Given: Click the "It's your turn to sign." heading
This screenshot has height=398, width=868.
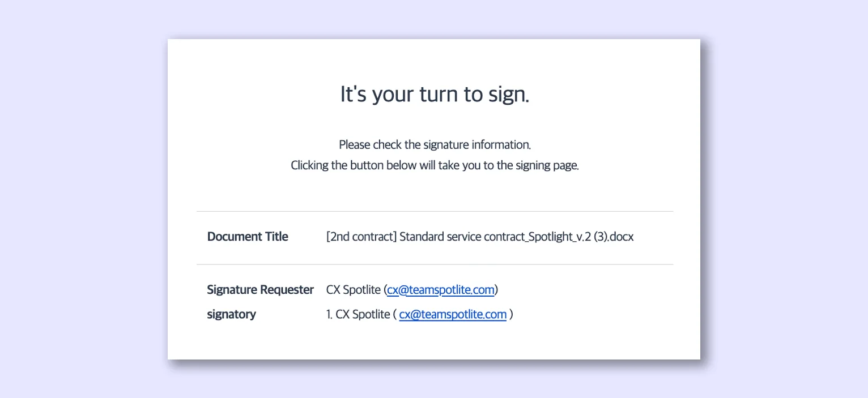Looking at the screenshot, I should 434,95.
